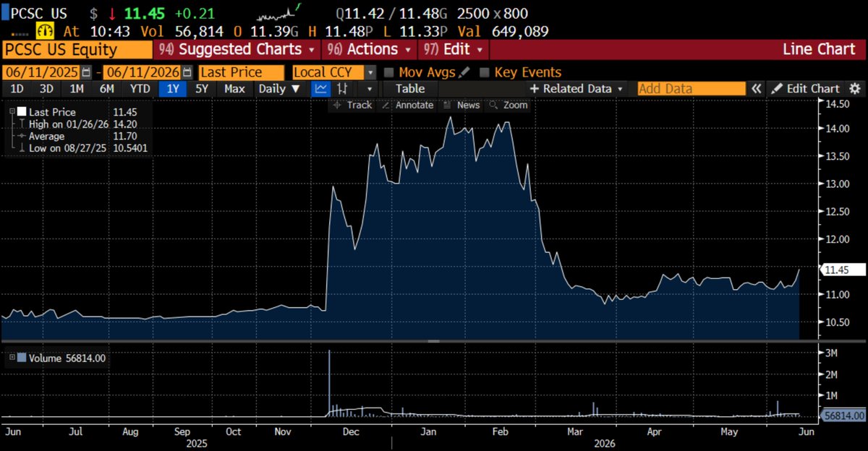
Task: Click the Annotate tool
Action: point(407,105)
